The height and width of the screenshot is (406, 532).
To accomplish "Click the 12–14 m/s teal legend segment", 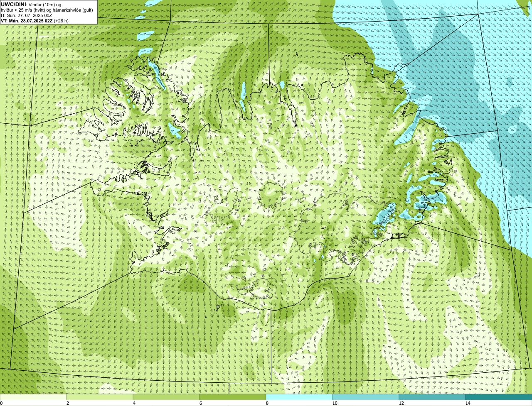I will pos(432,397).
